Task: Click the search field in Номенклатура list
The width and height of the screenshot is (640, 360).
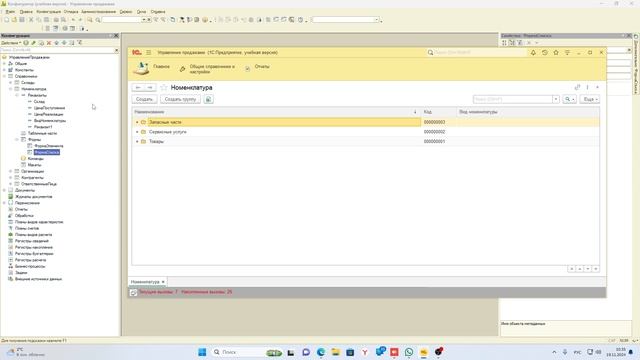Action: pos(513,99)
